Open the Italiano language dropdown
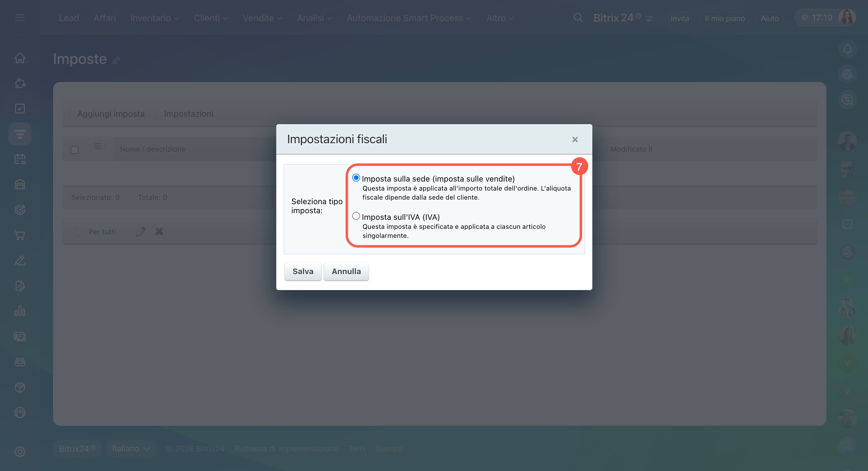868x471 pixels. click(x=131, y=448)
